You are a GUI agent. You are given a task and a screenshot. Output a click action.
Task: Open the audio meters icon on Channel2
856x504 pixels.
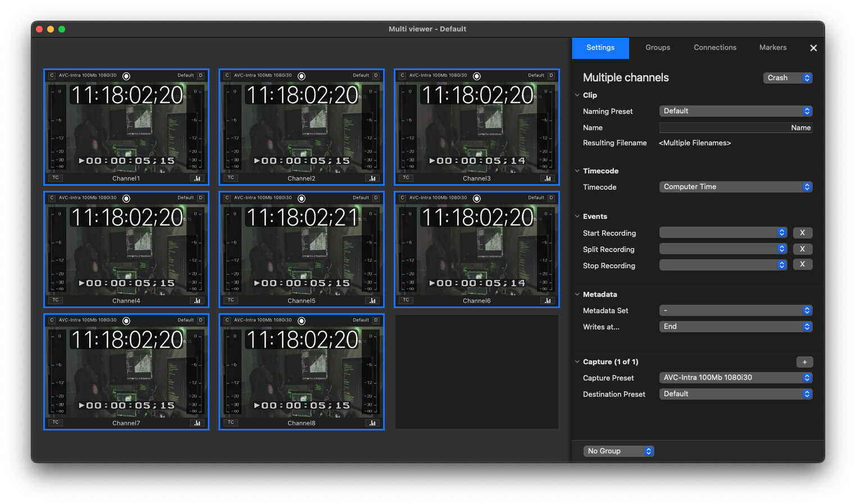372,178
